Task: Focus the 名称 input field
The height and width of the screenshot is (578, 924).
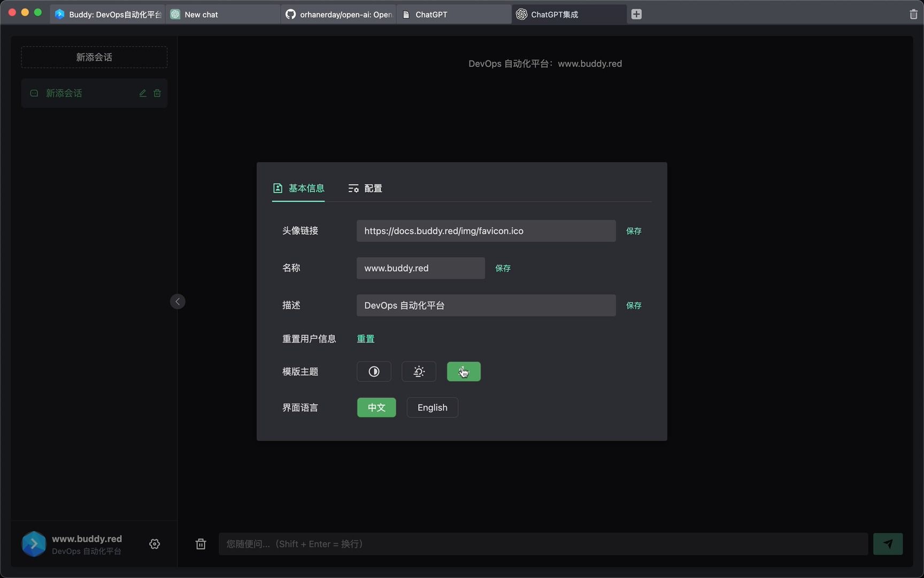Action: point(421,268)
